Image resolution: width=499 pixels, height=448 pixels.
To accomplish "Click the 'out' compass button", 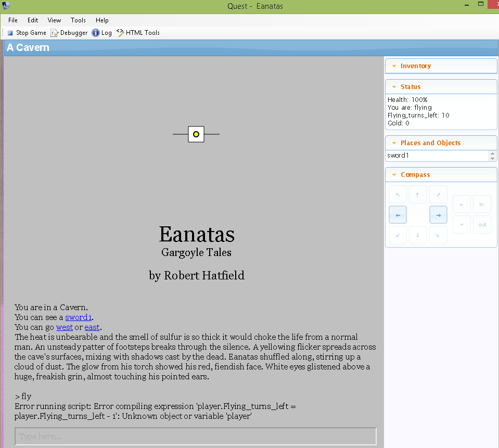I will pos(482,225).
